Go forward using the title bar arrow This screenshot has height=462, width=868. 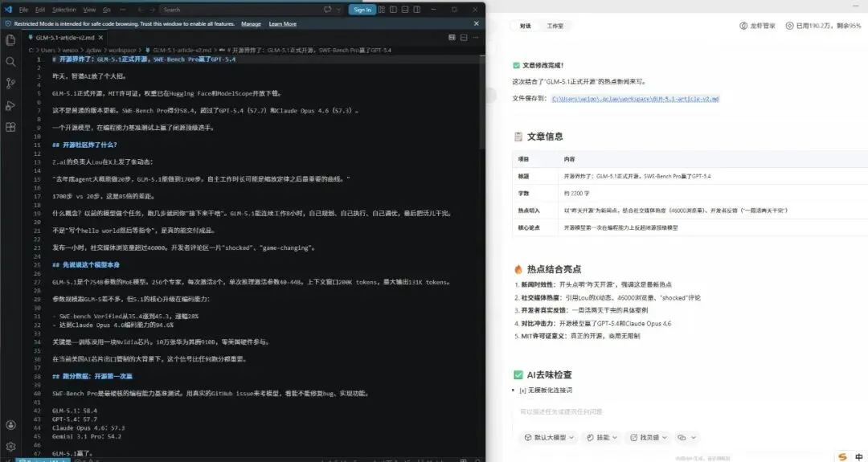tap(152, 10)
